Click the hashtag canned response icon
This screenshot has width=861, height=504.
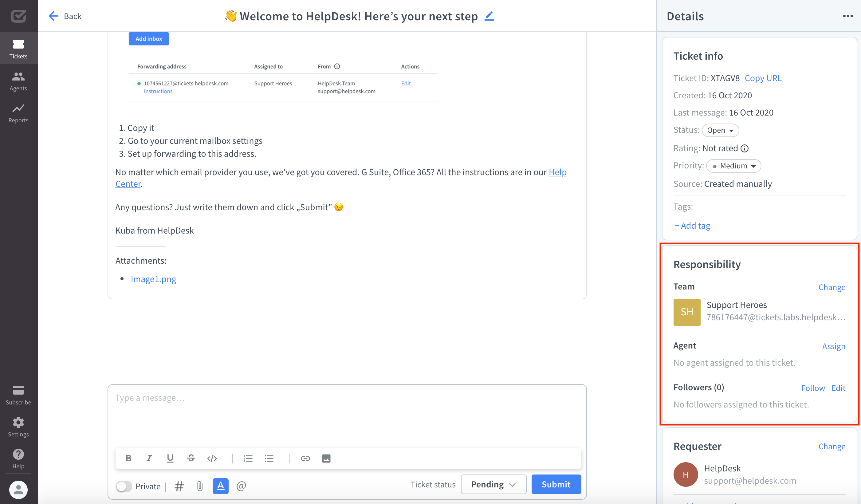[x=179, y=486]
